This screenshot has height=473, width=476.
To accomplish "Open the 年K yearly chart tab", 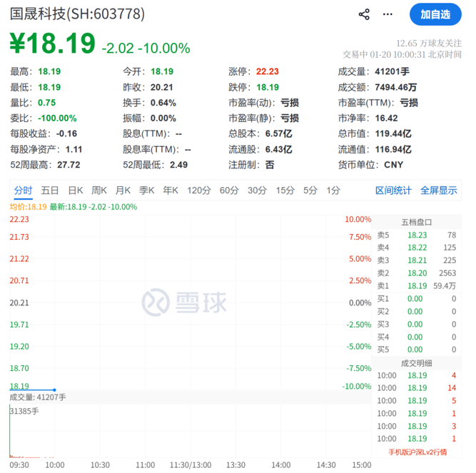I will [x=171, y=190].
